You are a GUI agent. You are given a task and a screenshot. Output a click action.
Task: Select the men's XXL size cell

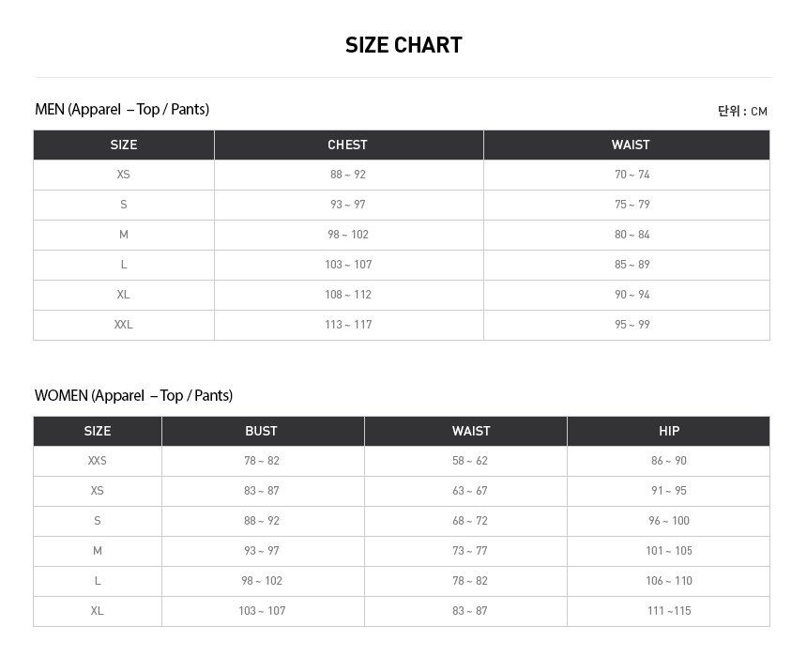[x=124, y=325]
